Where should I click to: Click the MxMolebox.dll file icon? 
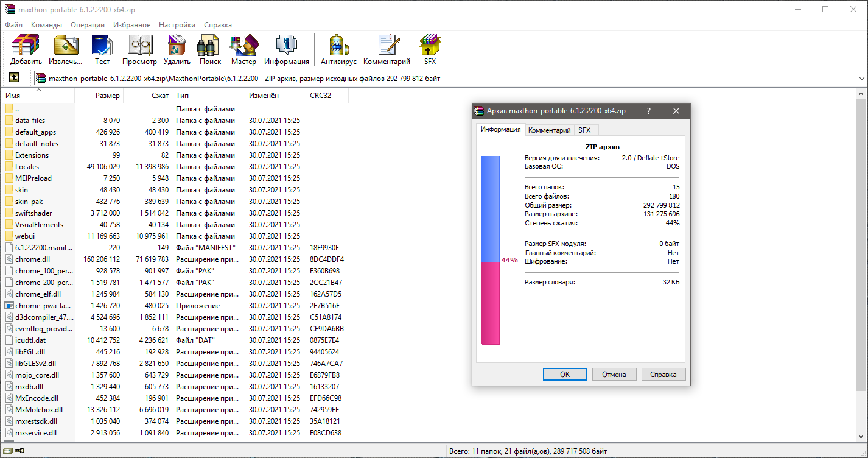(9, 410)
